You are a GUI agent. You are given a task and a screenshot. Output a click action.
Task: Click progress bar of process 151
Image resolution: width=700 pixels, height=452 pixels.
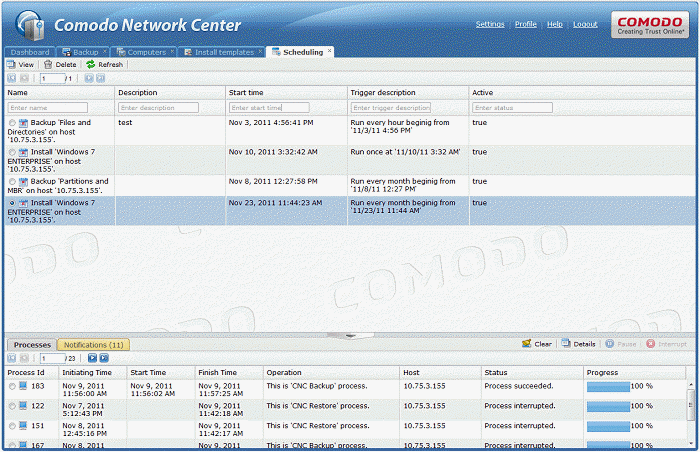[608, 427]
